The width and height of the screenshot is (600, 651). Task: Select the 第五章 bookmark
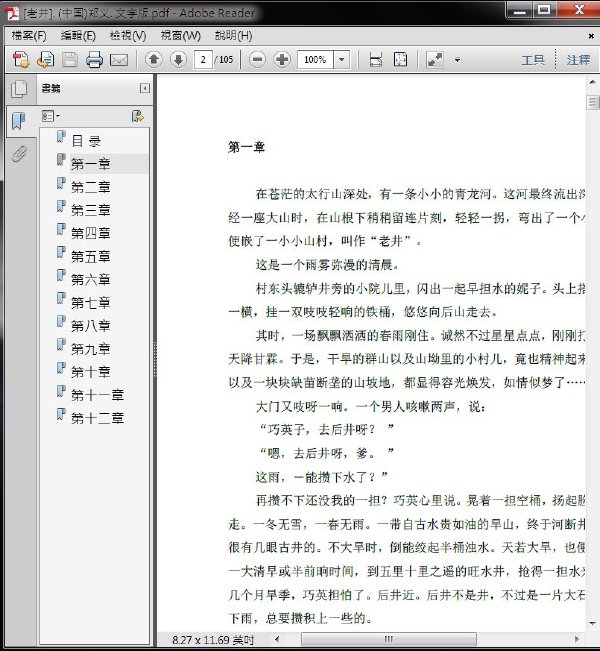pos(91,257)
